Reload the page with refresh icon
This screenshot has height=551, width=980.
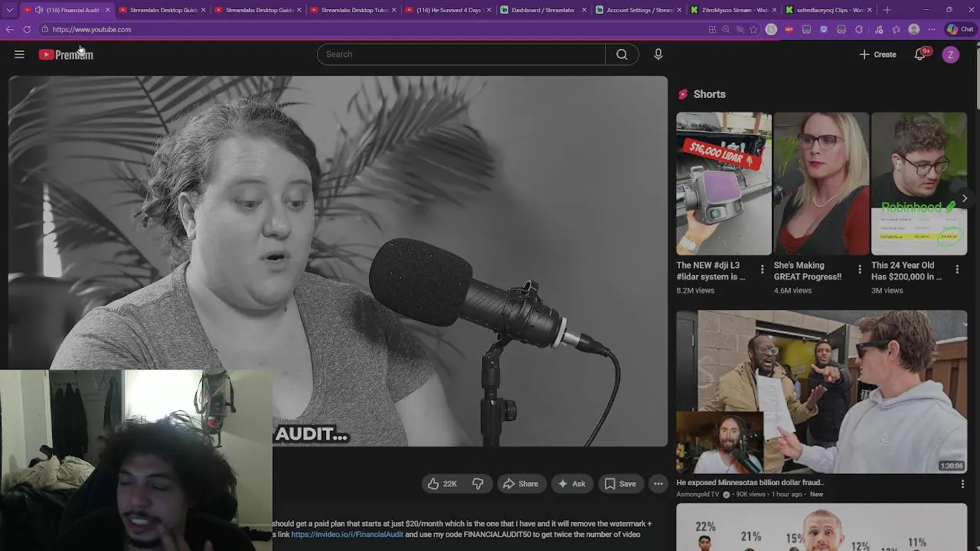[x=27, y=29]
